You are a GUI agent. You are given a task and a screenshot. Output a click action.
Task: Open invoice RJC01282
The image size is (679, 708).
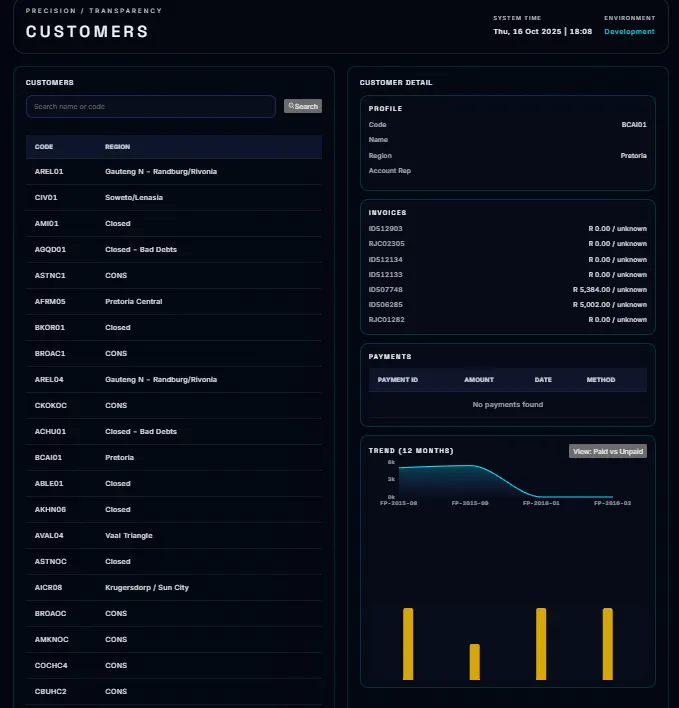507,320
